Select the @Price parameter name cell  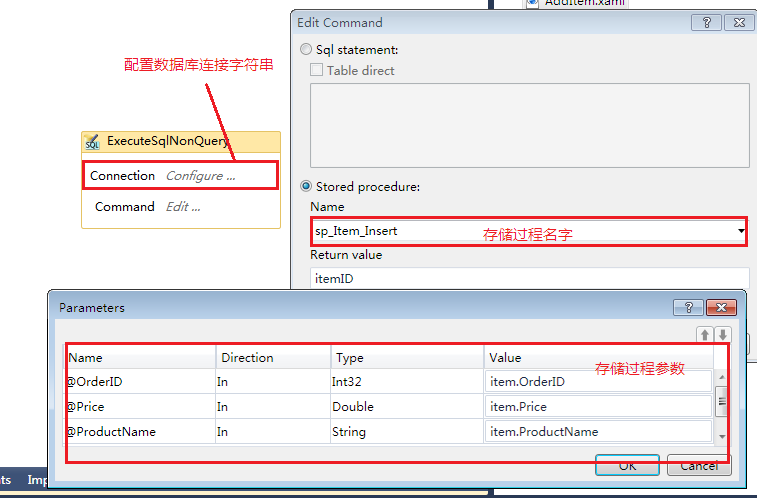pyautogui.click(x=140, y=407)
